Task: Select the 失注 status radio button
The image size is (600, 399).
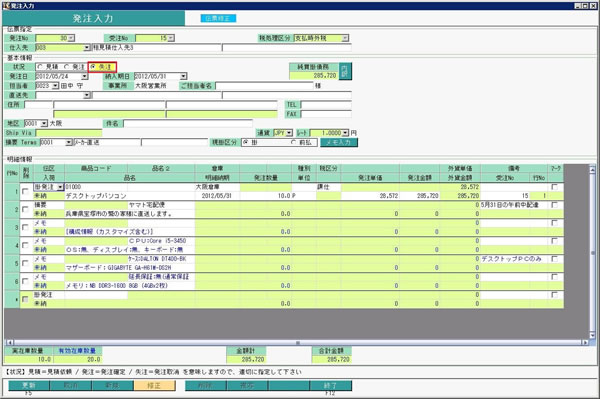Action: 93,67
